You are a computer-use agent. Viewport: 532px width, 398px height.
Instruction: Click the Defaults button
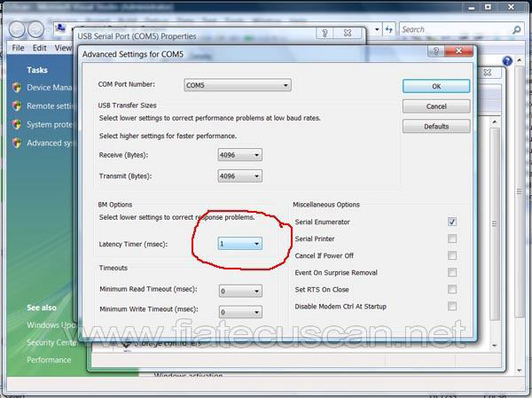pyautogui.click(x=435, y=127)
